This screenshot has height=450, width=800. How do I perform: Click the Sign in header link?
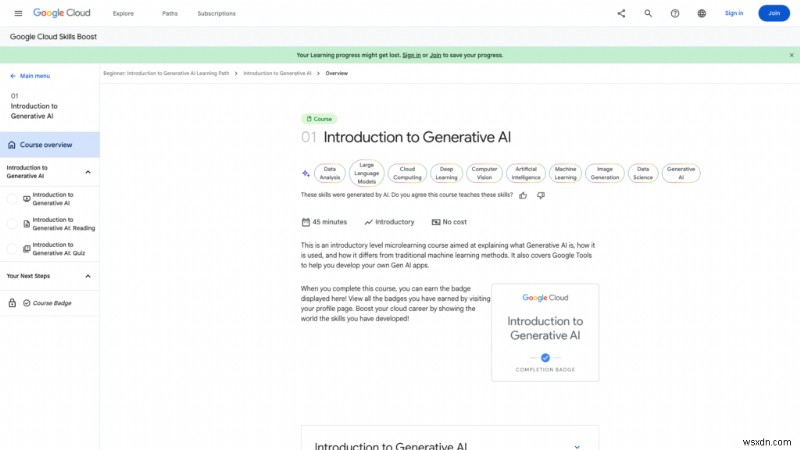point(734,13)
